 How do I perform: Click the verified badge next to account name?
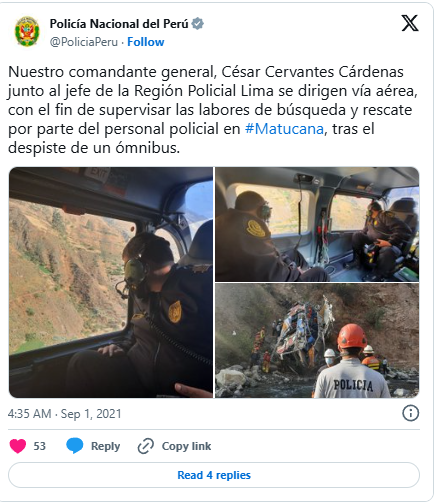click(198, 24)
